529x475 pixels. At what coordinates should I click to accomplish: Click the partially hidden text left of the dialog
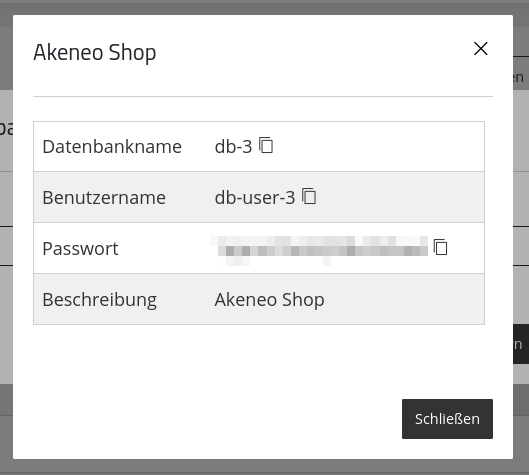coord(6,129)
